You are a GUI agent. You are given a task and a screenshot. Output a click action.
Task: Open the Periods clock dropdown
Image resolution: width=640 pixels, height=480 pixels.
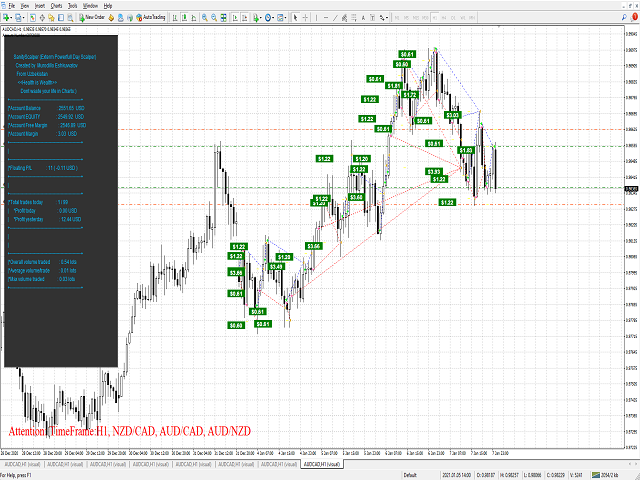(x=269, y=18)
